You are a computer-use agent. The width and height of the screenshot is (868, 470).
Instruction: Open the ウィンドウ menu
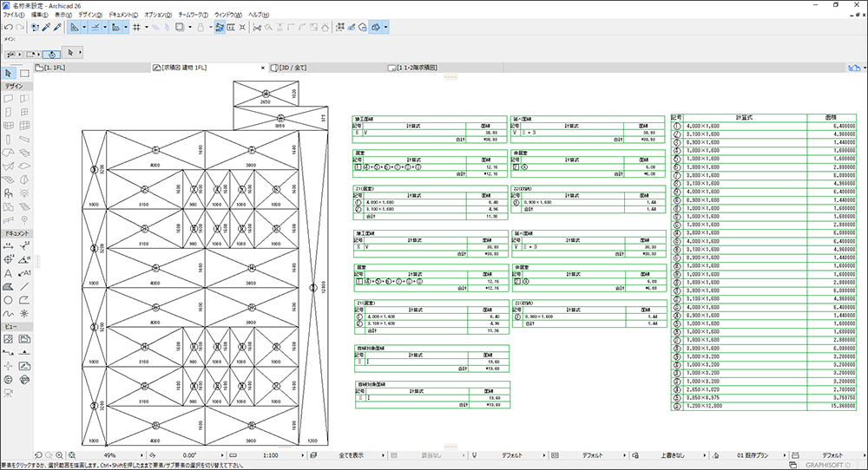(228, 15)
